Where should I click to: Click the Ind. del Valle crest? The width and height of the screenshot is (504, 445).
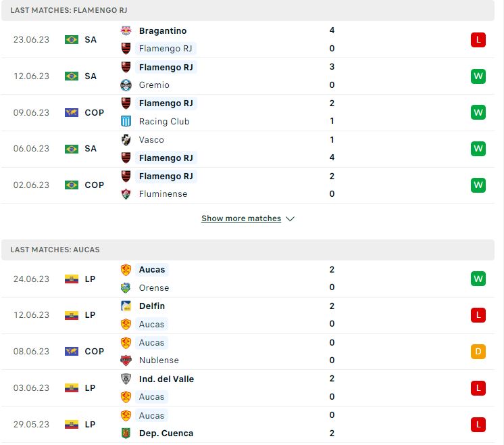coord(126,379)
